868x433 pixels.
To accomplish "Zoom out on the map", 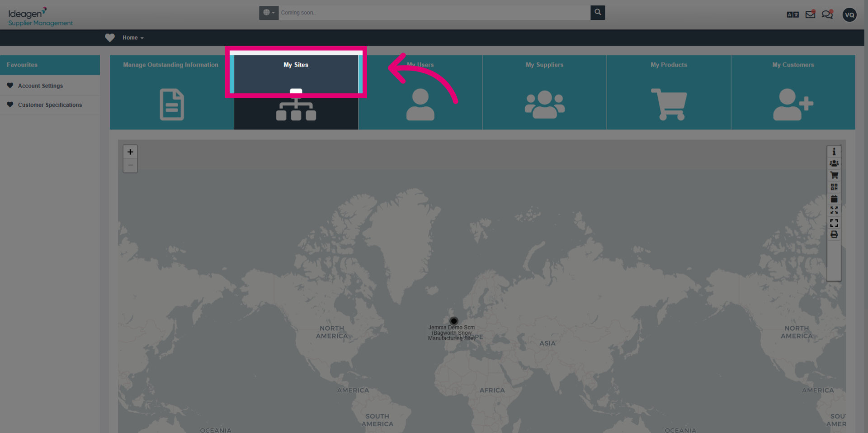I will click(130, 165).
